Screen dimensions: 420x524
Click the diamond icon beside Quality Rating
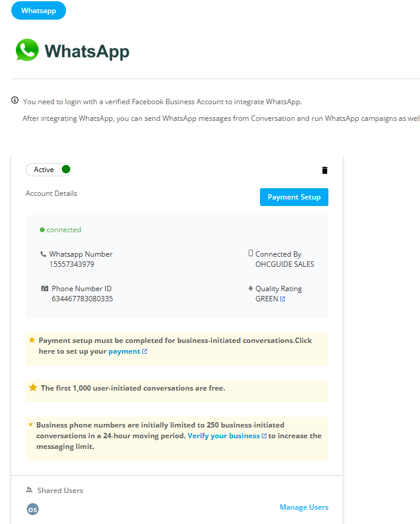[x=250, y=288]
